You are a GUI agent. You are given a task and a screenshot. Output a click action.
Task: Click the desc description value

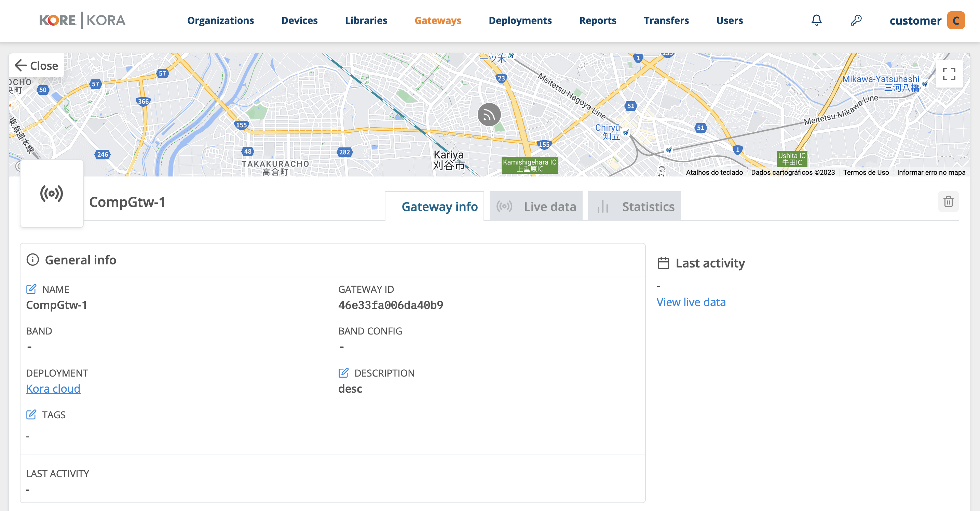[350, 389]
